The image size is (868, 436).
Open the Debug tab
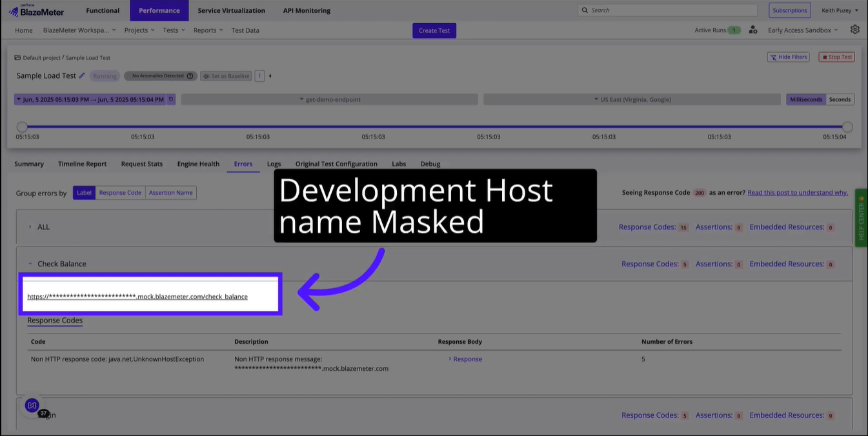click(430, 164)
